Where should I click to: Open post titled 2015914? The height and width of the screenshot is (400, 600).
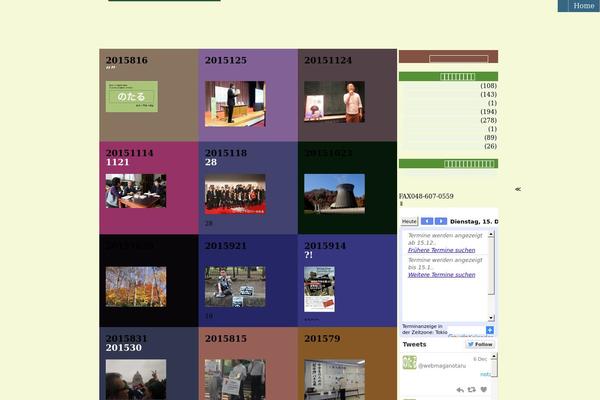[x=325, y=246]
